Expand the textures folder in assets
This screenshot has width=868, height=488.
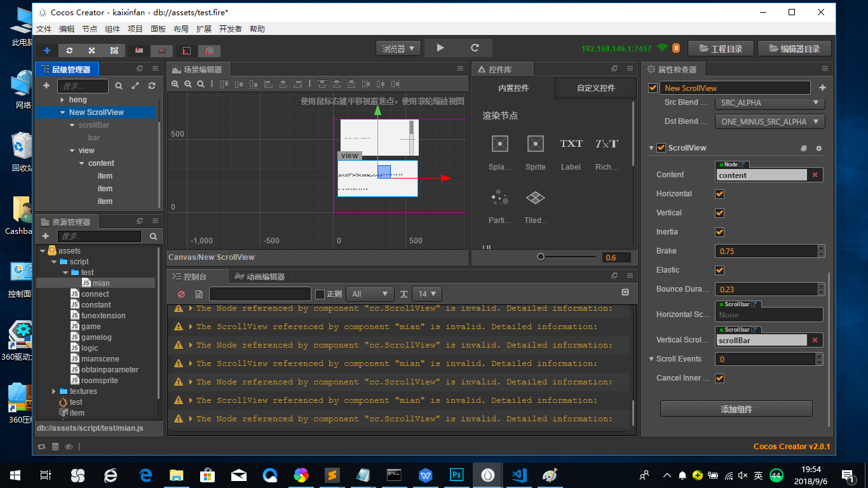tap(54, 391)
